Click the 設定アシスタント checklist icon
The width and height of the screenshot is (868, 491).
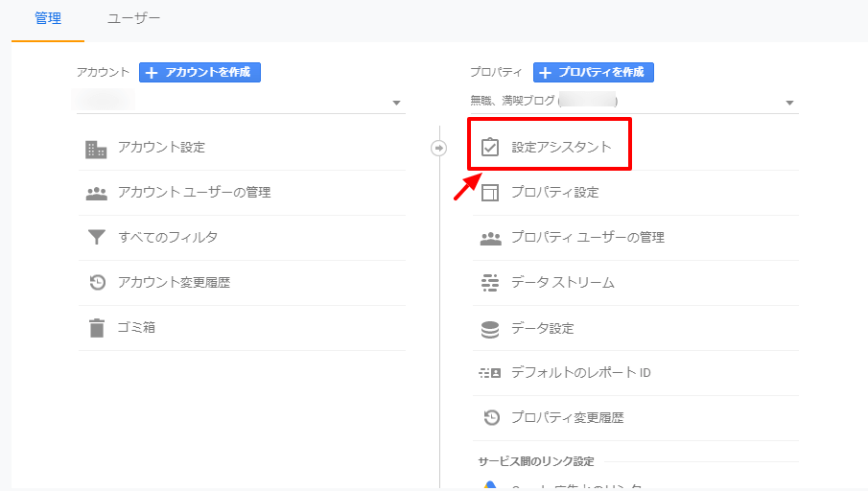[x=490, y=148]
